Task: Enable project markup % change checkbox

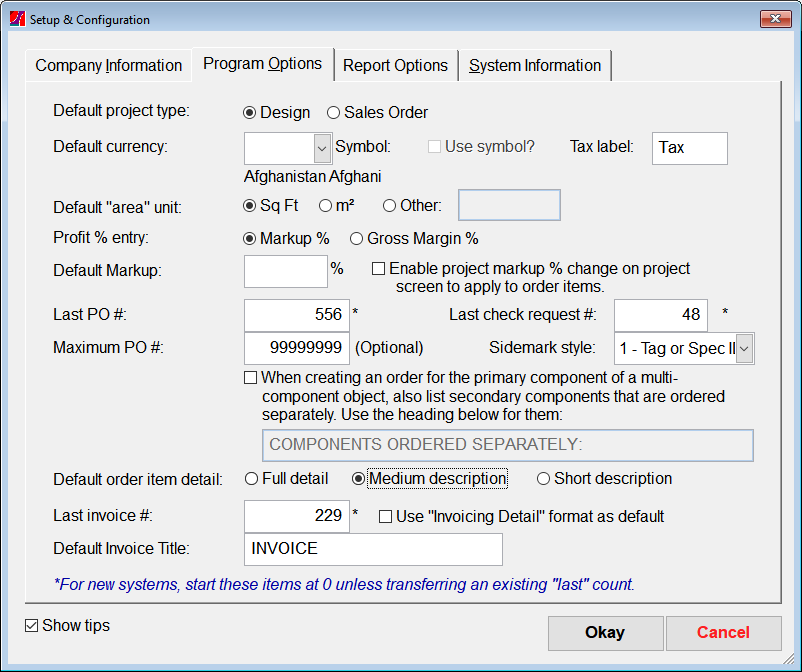Action: 378,268
